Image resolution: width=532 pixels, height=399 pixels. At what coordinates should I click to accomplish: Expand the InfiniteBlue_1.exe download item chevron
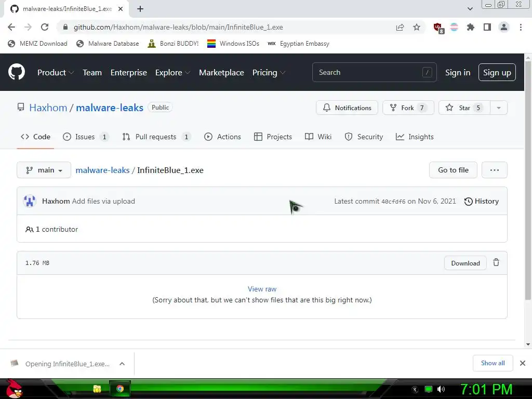click(x=122, y=364)
